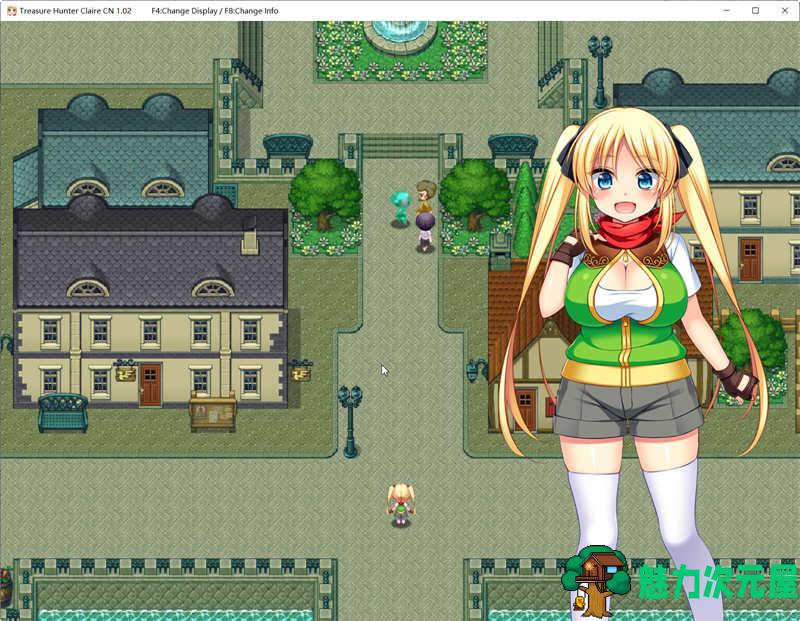800x621 pixels.
Task: Click the street lamp at top right near wall
Action: [599, 71]
